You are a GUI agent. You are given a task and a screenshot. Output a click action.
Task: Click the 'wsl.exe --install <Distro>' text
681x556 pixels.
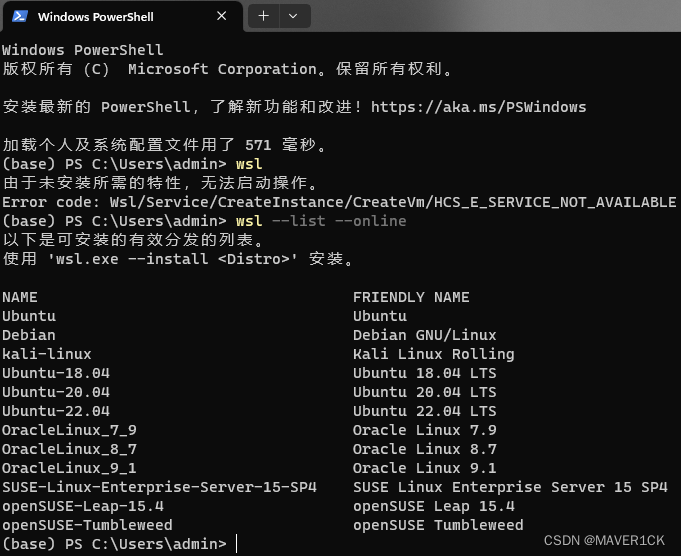(172, 259)
